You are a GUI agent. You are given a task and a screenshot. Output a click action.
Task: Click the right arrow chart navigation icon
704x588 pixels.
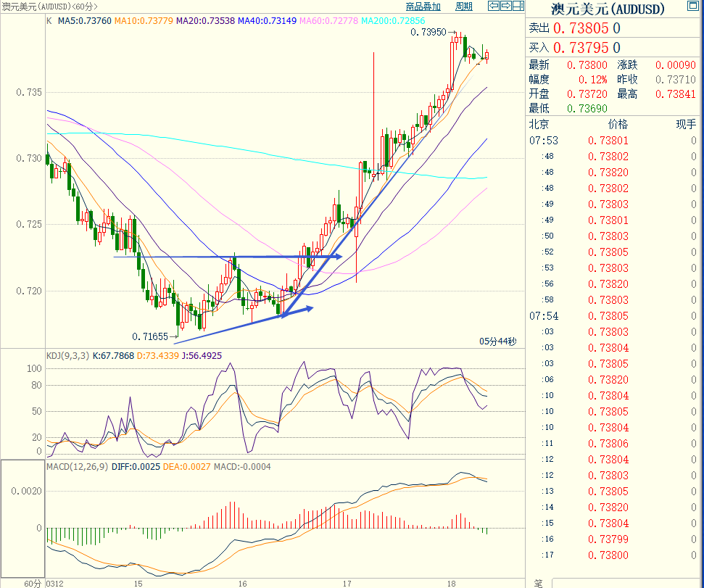(x=506, y=7)
